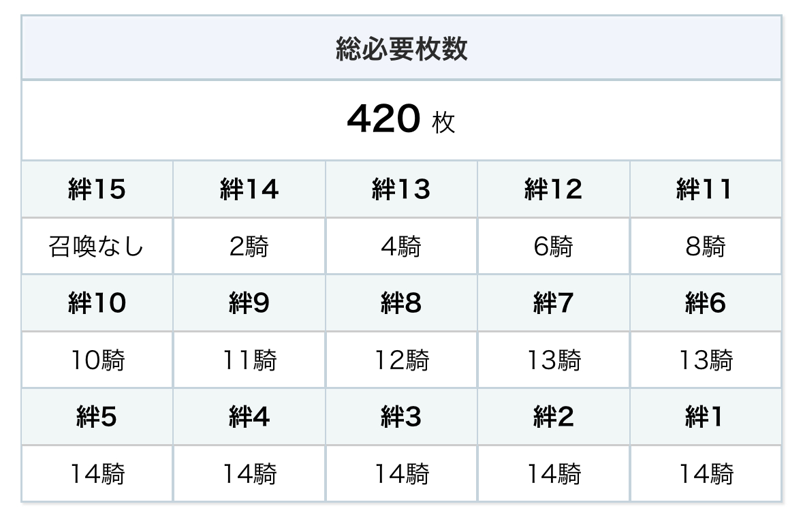Select the 絆9 header cell
This screenshot has width=803, height=532.
[x=249, y=303]
